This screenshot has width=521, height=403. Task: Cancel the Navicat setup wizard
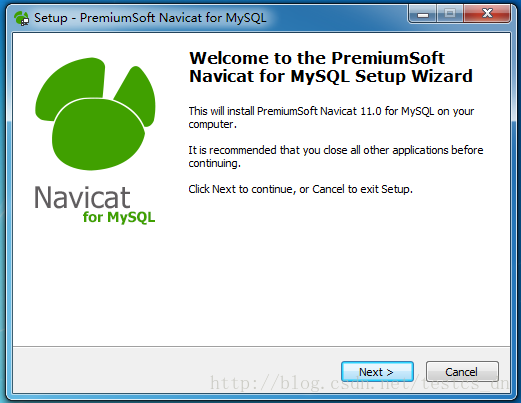[462, 371]
